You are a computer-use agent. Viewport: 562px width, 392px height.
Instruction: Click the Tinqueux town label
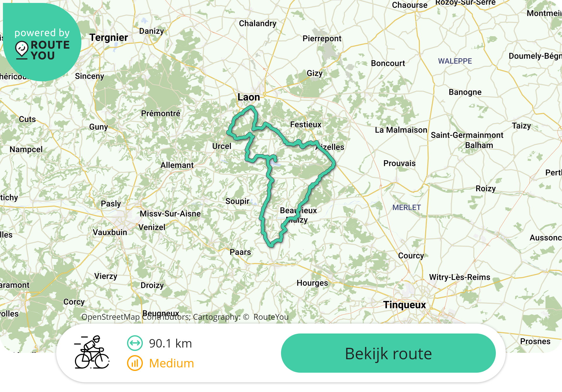click(x=405, y=305)
